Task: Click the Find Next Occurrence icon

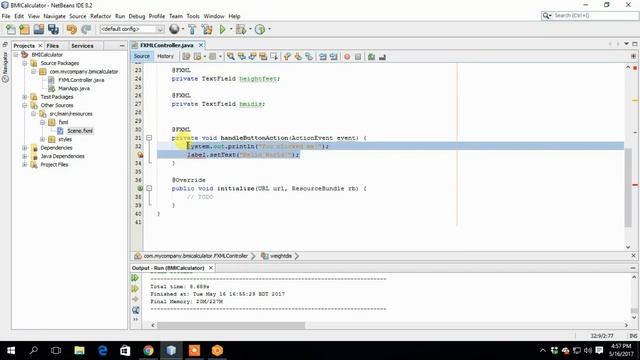Action: point(252,57)
